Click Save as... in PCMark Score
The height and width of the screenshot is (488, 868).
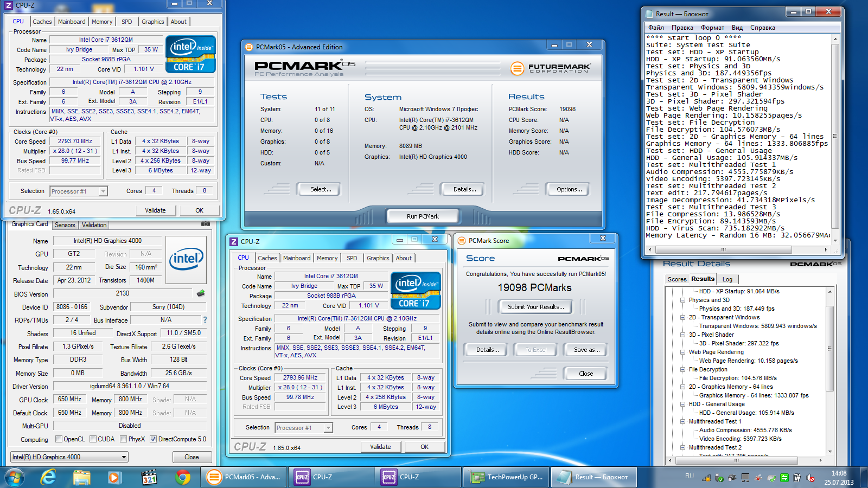(587, 350)
